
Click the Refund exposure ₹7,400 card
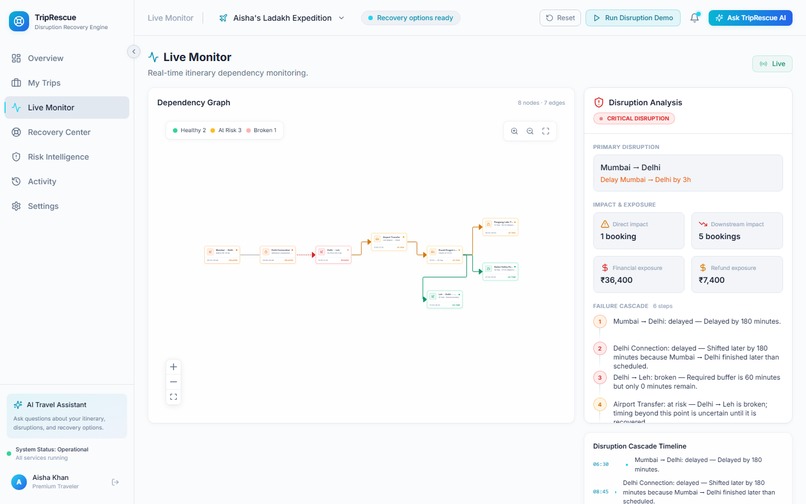[737, 274]
